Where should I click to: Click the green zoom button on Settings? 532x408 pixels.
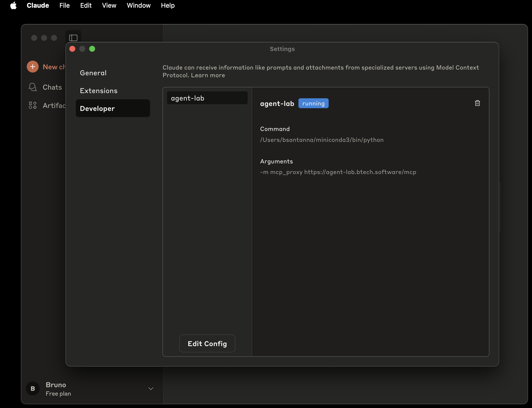[x=92, y=49]
